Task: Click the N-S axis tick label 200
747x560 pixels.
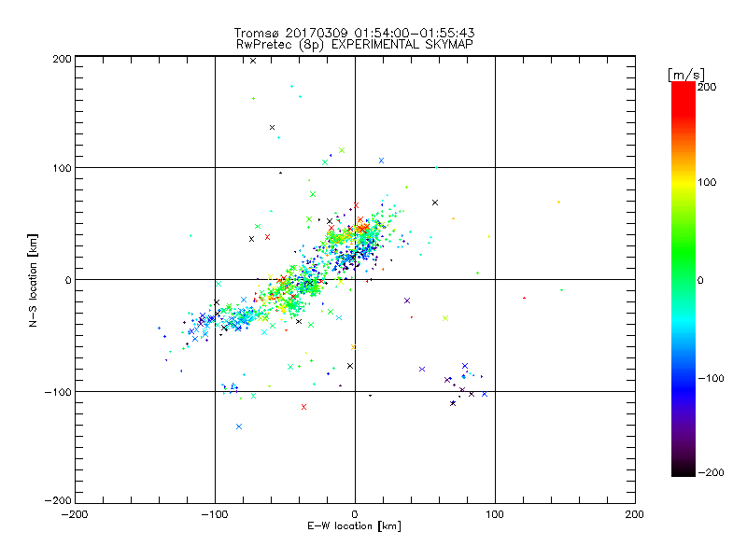Action: [62, 59]
